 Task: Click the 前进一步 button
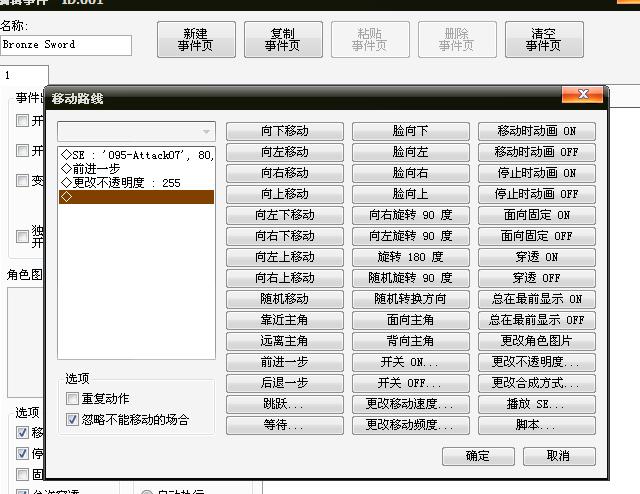click(284, 362)
